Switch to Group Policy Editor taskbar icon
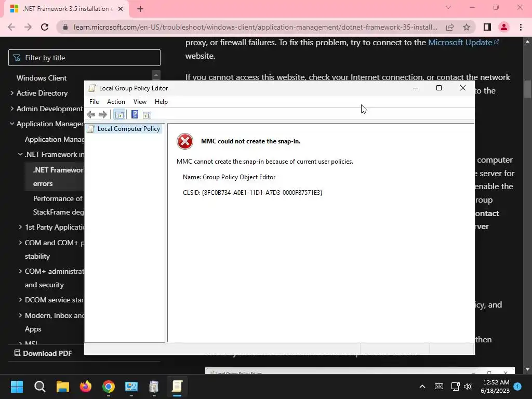 (177, 387)
